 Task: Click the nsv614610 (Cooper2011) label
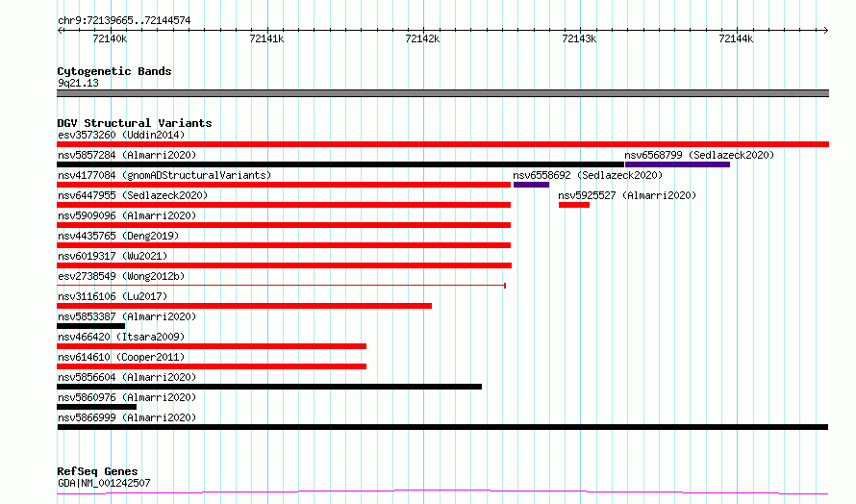click(121, 357)
